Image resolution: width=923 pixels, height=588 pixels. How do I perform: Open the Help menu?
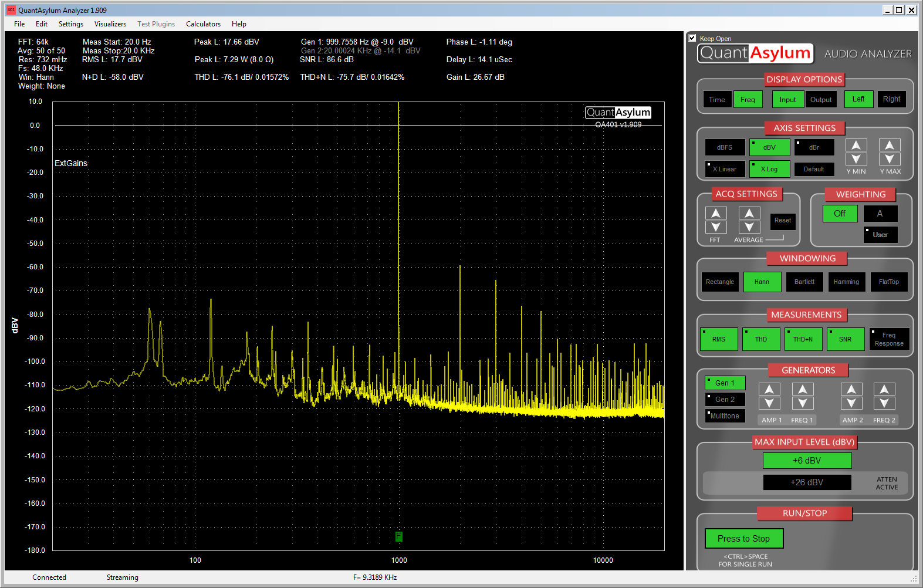[x=239, y=24]
